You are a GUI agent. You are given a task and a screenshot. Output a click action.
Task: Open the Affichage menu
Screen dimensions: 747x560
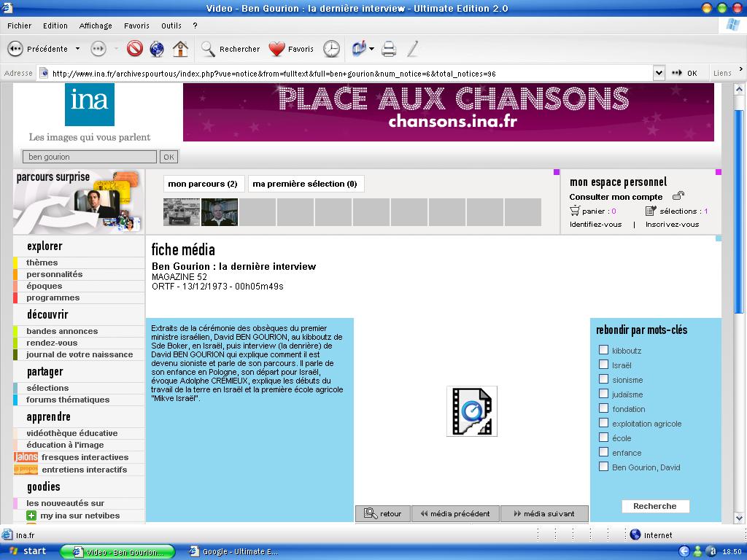[96, 26]
